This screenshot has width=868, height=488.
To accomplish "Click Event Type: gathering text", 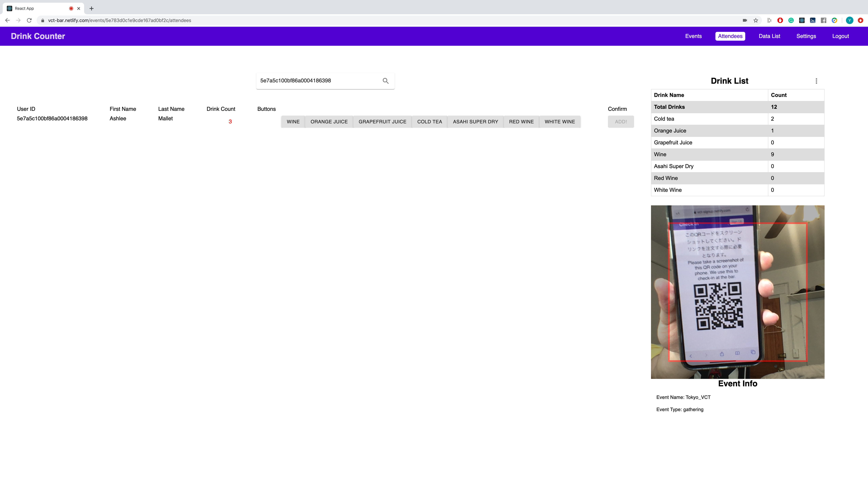I will tap(680, 410).
